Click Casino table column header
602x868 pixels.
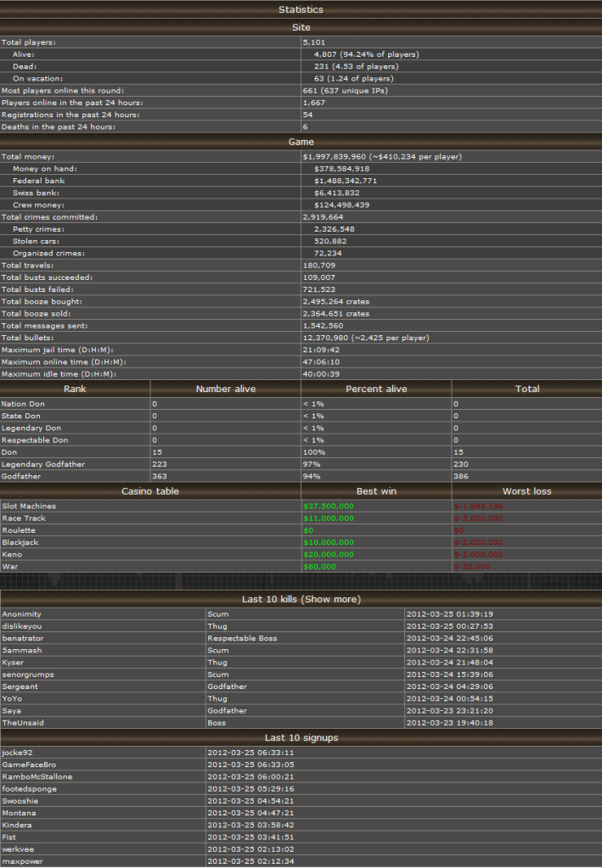(150, 491)
